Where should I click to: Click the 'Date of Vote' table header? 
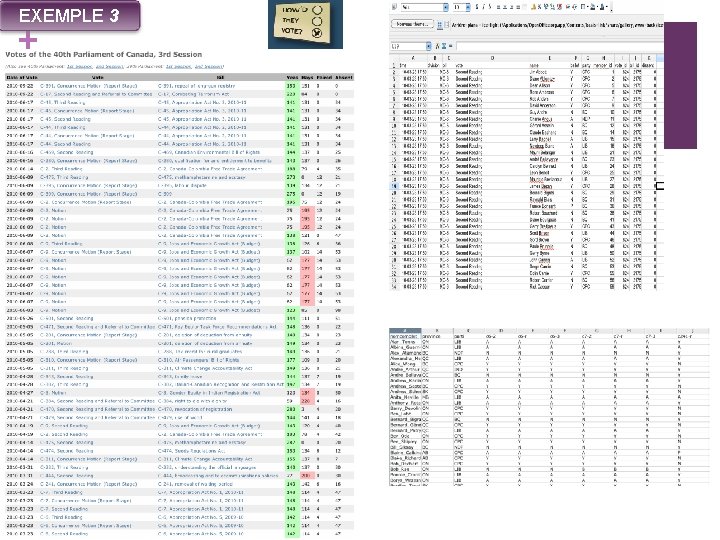(x=22, y=78)
